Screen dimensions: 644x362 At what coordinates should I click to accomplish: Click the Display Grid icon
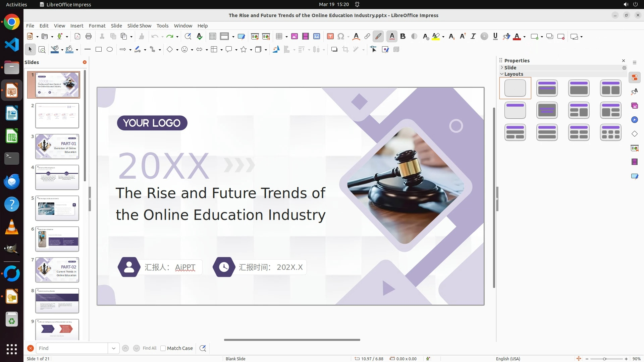click(x=212, y=37)
